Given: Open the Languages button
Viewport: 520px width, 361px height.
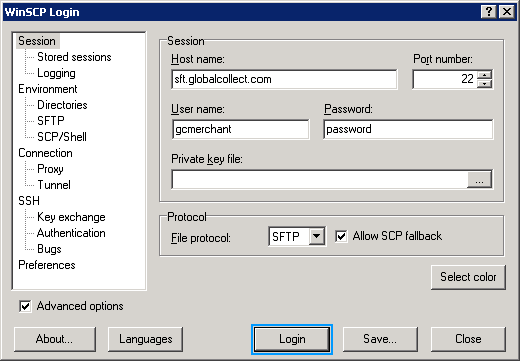Looking at the screenshot, I should coord(146,339).
